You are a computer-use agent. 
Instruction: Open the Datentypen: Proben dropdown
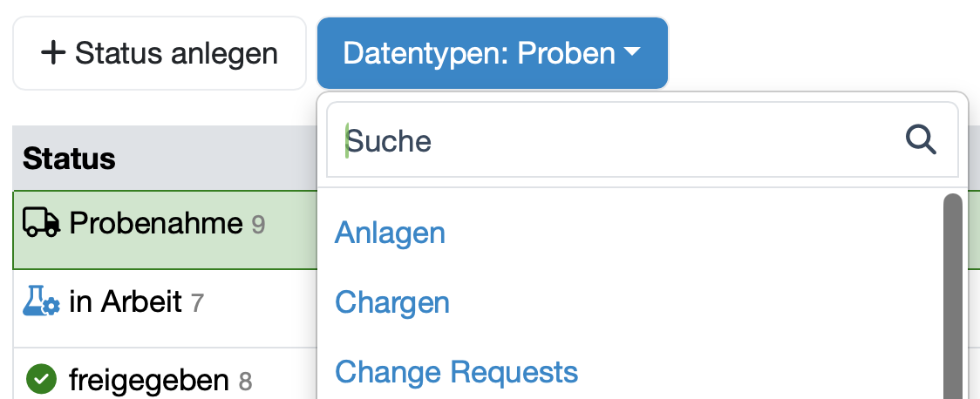pyautogui.click(x=492, y=53)
